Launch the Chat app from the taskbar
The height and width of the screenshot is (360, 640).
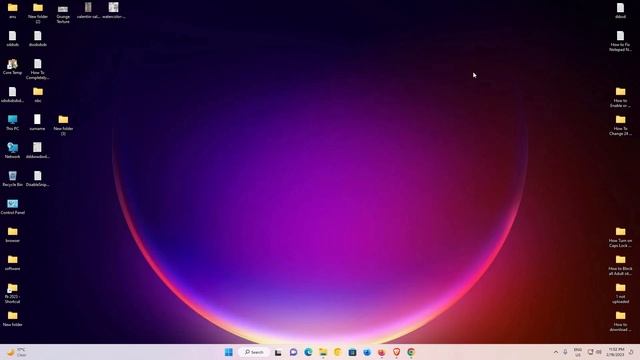[293, 352]
